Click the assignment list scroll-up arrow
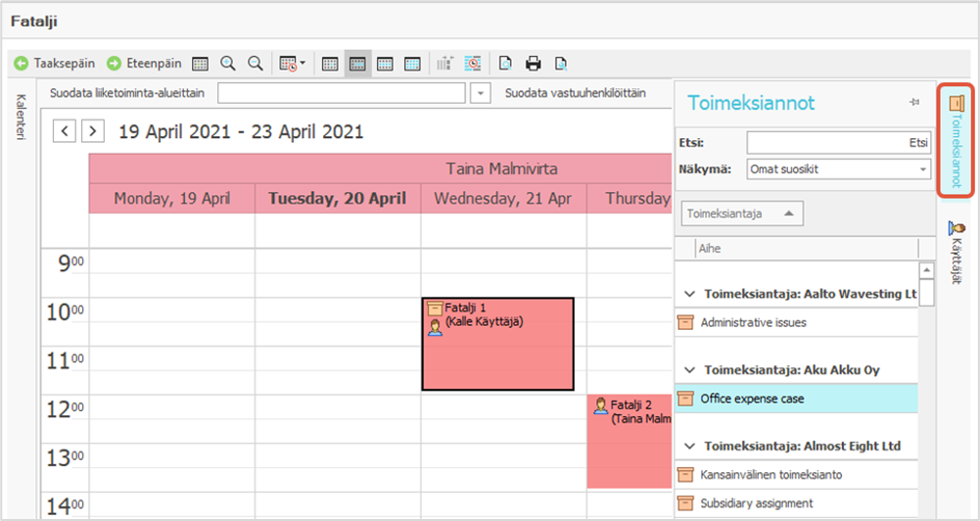 [x=925, y=270]
